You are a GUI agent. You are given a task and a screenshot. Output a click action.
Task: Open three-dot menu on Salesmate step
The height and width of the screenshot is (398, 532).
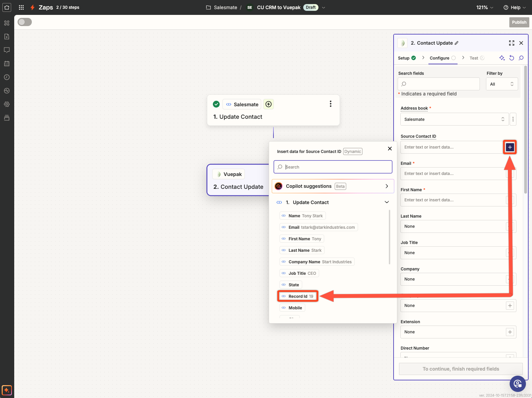(330, 104)
